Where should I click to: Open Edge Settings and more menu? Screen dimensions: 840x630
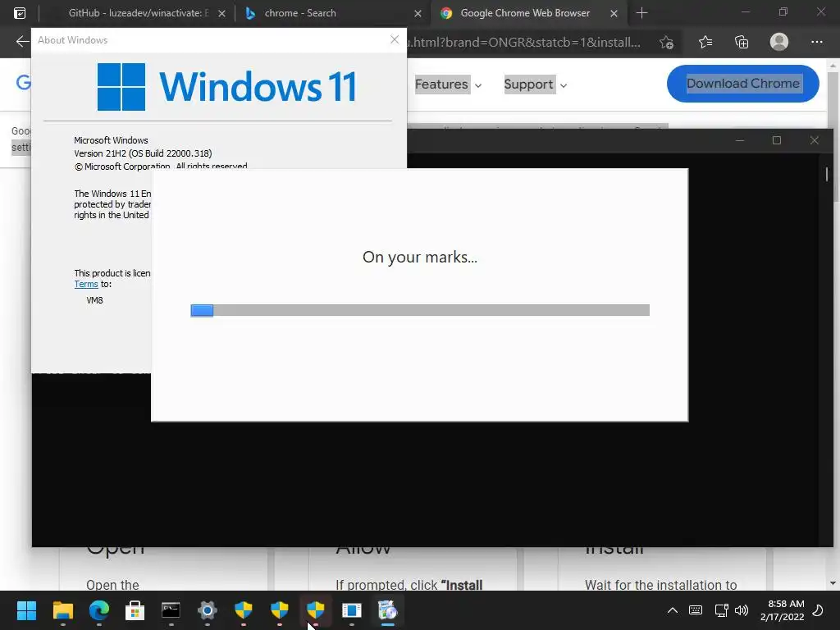[816, 42]
